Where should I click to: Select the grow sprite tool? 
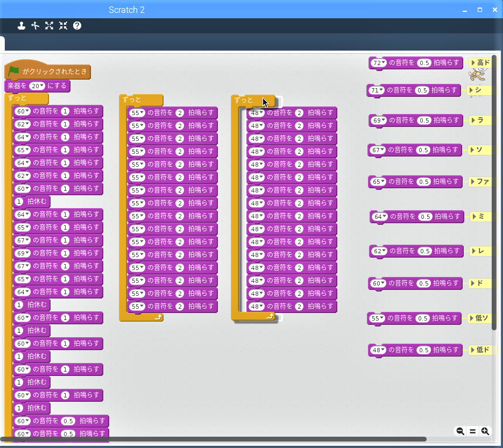(49, 26)
